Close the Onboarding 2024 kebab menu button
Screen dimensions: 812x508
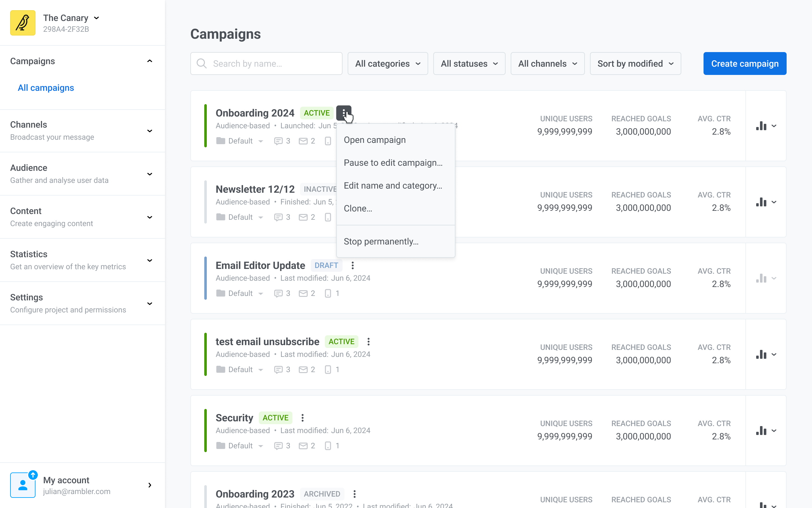pos(344,113)
